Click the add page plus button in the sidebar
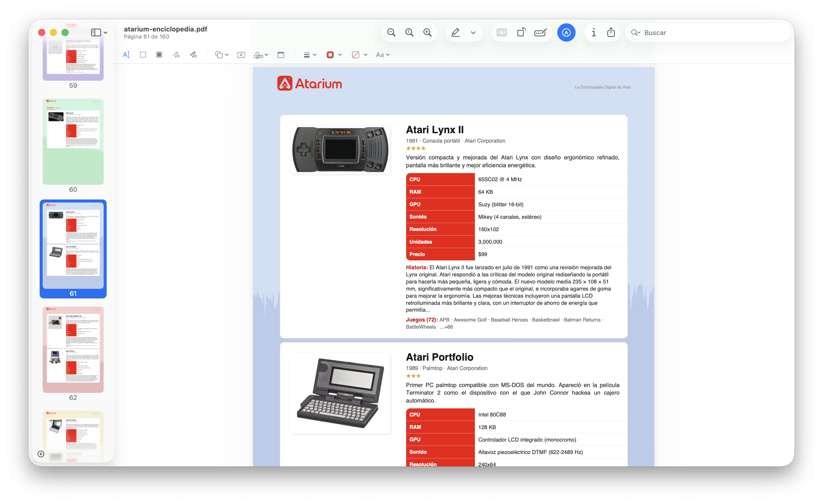This screenshot has height=504, width=823. click(41, 453)
